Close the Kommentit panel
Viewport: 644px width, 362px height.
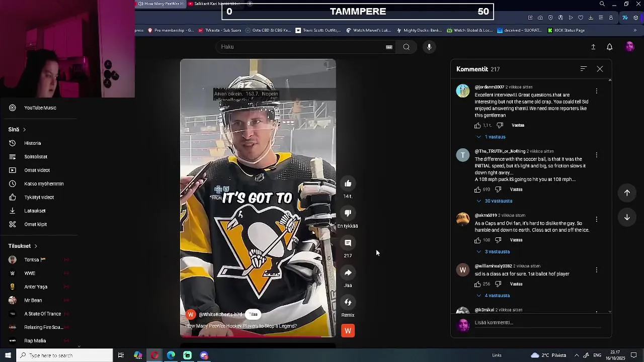pos(600,69)
